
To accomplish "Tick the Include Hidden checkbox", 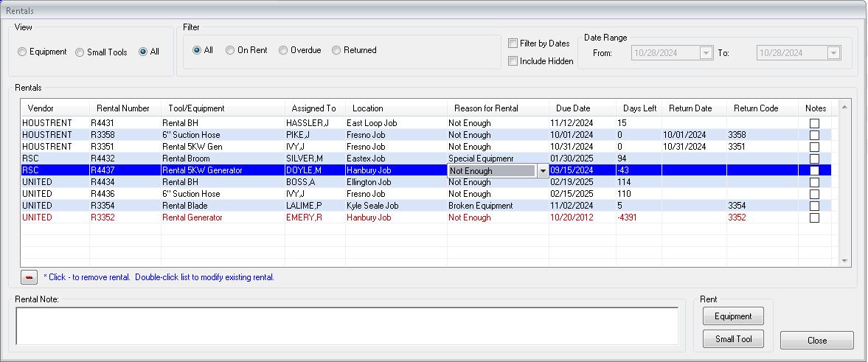I will [513, 61].
